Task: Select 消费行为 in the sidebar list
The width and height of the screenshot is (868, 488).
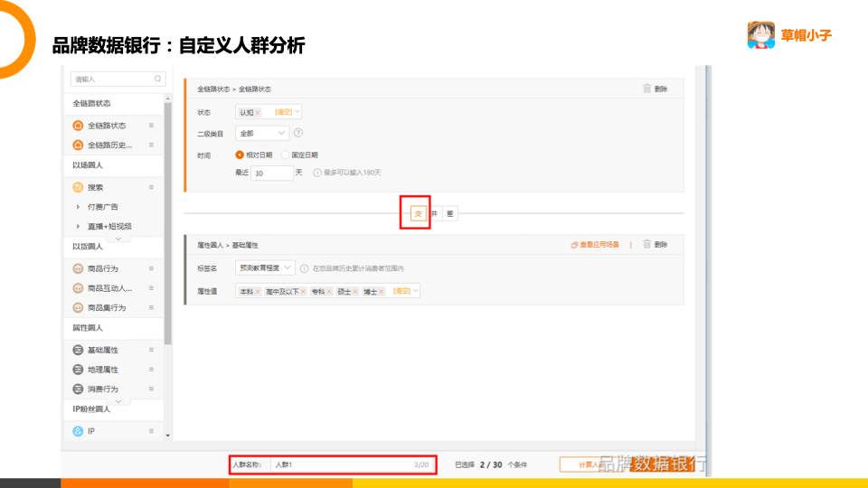Action: pos(102,389)
